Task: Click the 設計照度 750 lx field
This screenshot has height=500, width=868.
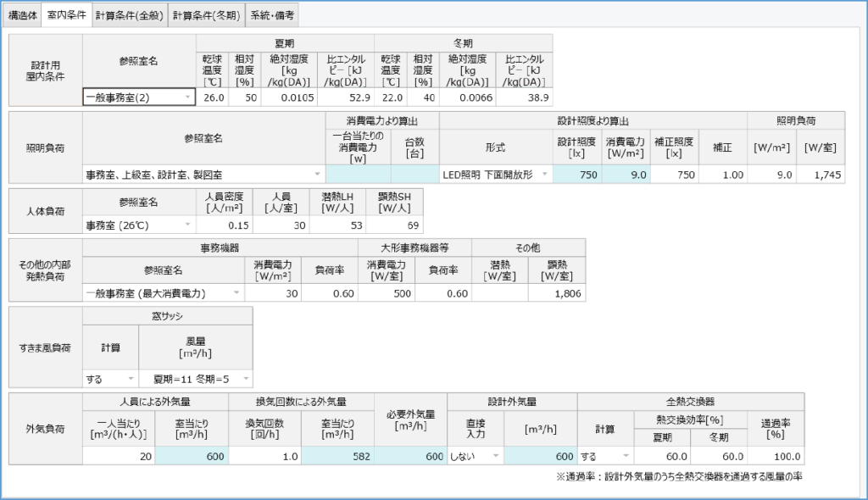Action: 576,175
